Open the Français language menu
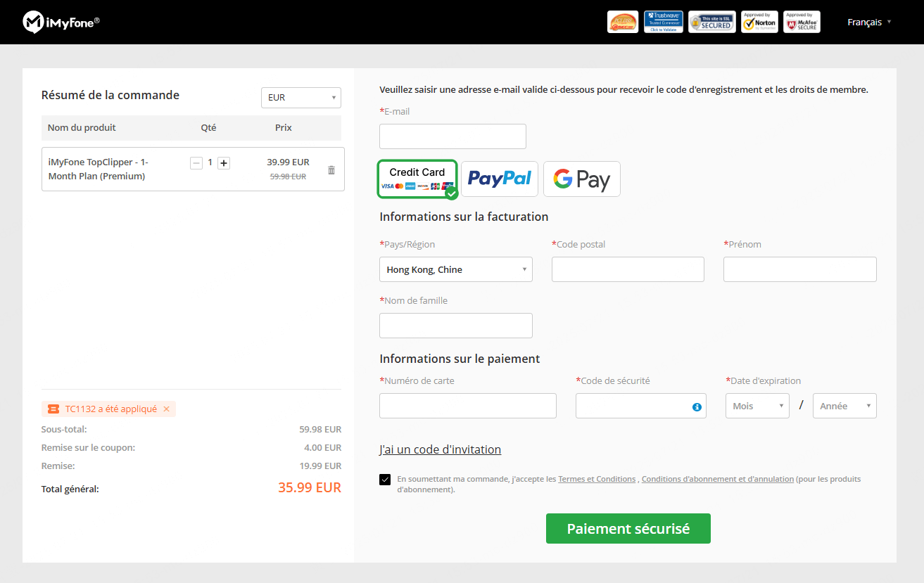The height and width of the screenshot is (583, 924). point(869,22)
